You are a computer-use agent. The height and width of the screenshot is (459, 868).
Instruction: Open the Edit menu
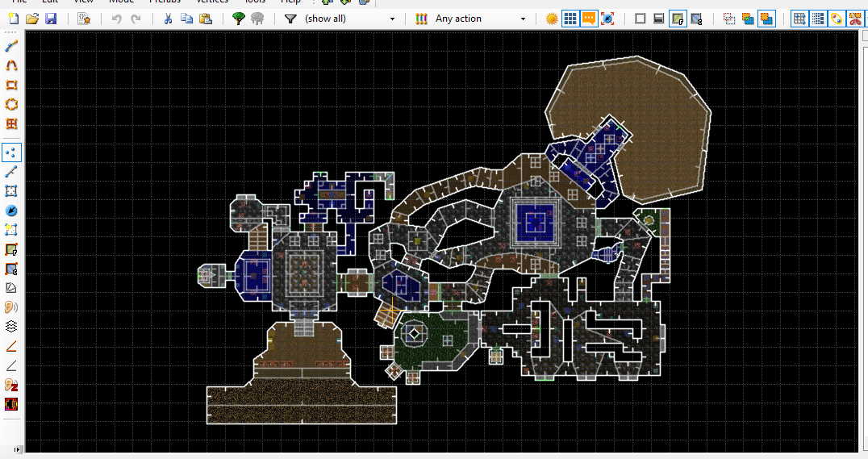click(x=50, y=2)
